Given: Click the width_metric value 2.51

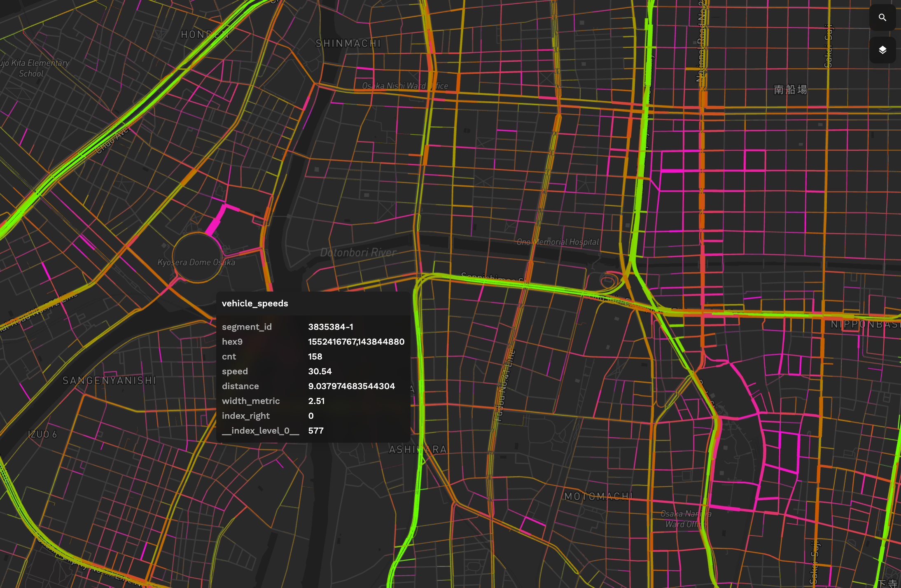Looking at the screenshot, I should coord(316,401).
